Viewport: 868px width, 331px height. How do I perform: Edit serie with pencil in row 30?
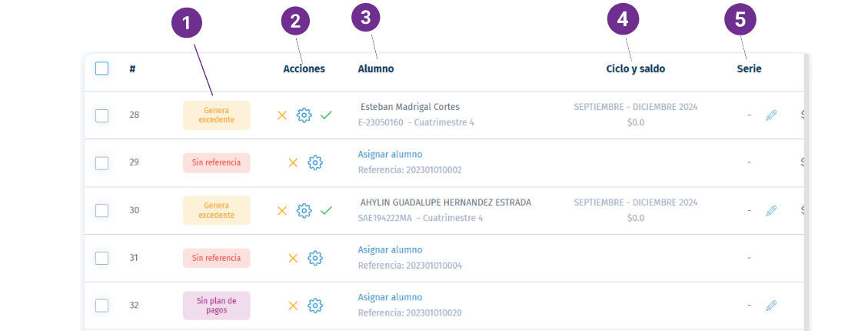pos(771,211)
